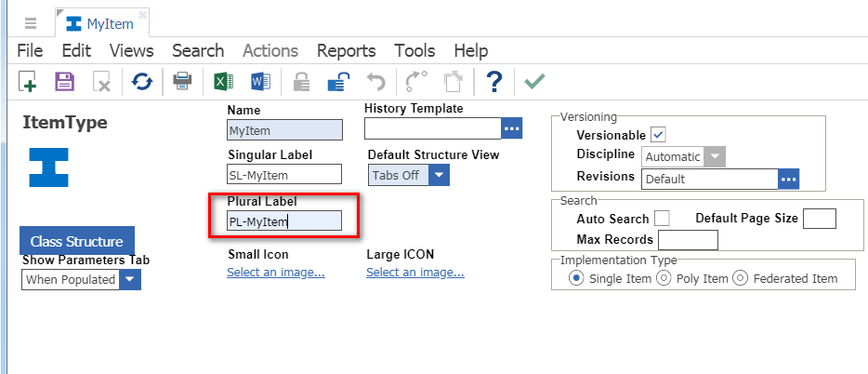Print using the printer toolbar icon
Screen dimensions: 868x374
click(182, 82)
